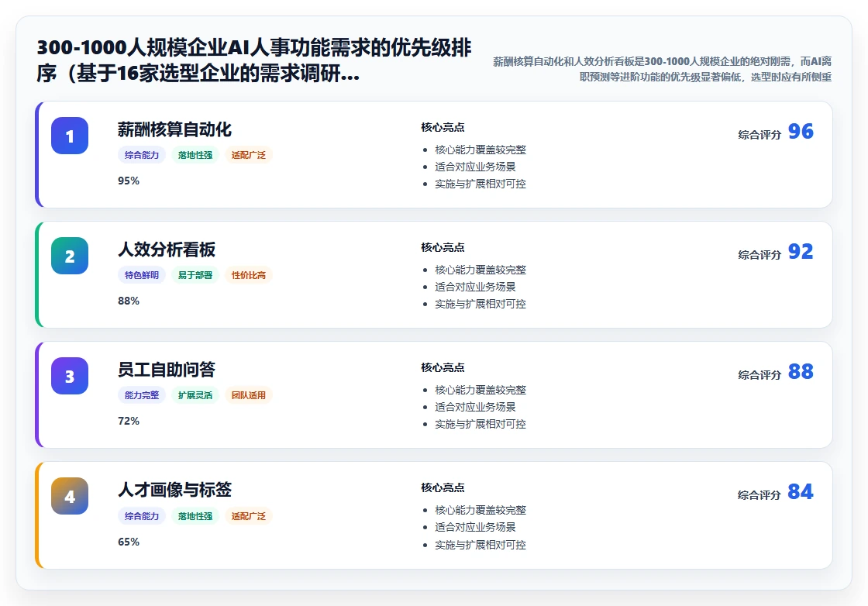868x606 pixels.
Task: Open the 人效分析看板 card title
Action: (167, 250)
